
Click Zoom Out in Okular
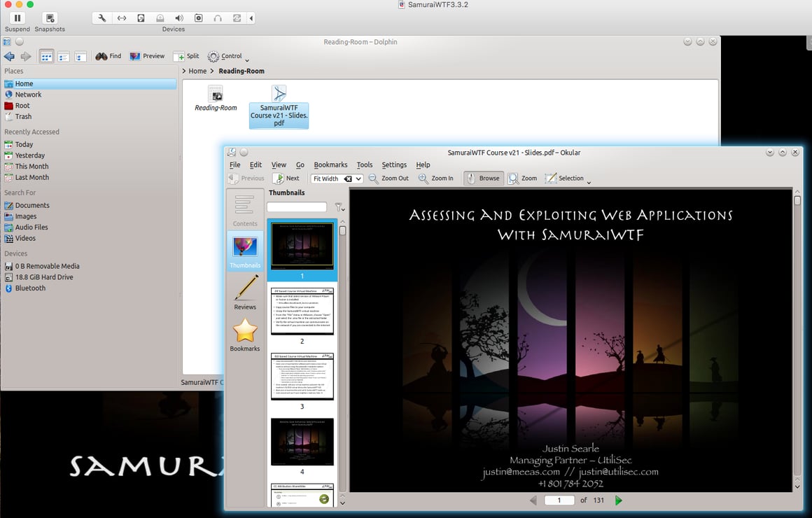tap(388, 178)
